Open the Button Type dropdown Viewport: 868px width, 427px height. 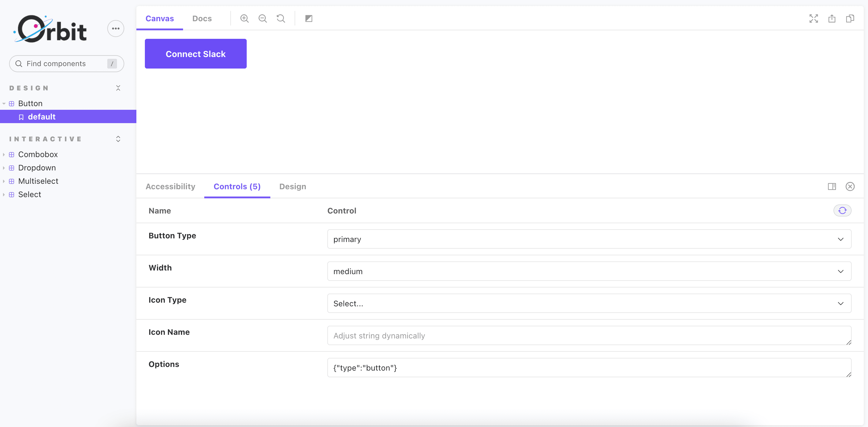click(589, 239)
